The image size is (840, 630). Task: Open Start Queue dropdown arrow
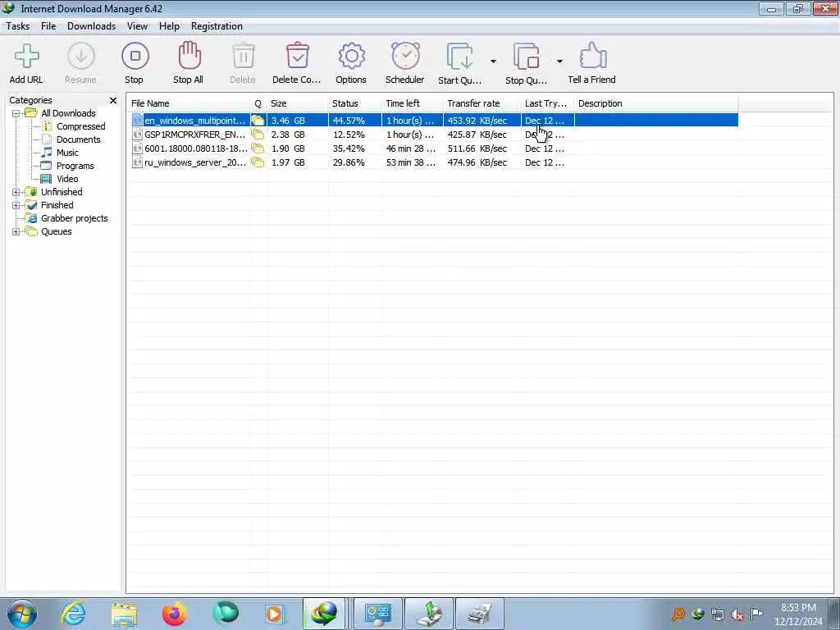pos(493,62)
